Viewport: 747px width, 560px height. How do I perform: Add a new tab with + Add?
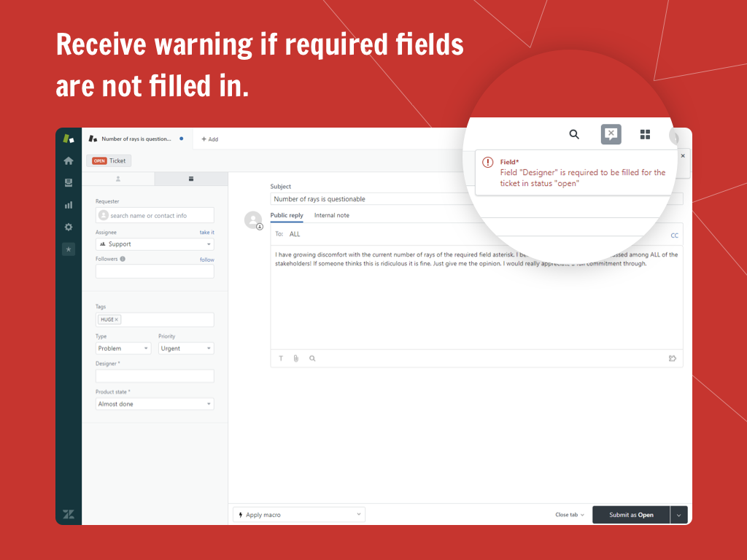coord(209,139)
